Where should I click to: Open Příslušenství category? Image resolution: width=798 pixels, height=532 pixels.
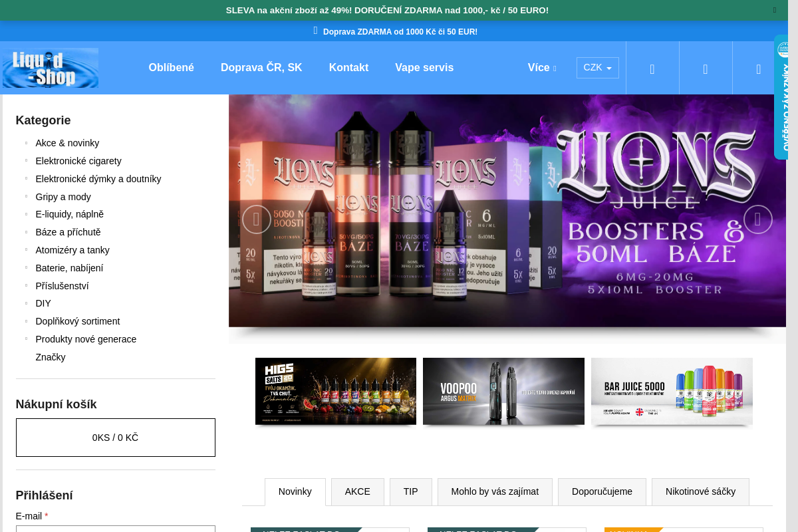click(62, 286)
